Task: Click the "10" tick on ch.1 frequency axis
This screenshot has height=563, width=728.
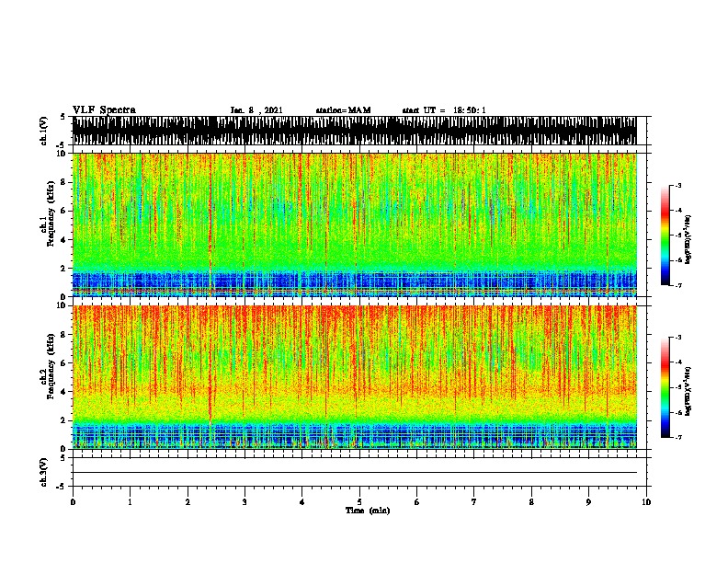Action: pos(63,154)
